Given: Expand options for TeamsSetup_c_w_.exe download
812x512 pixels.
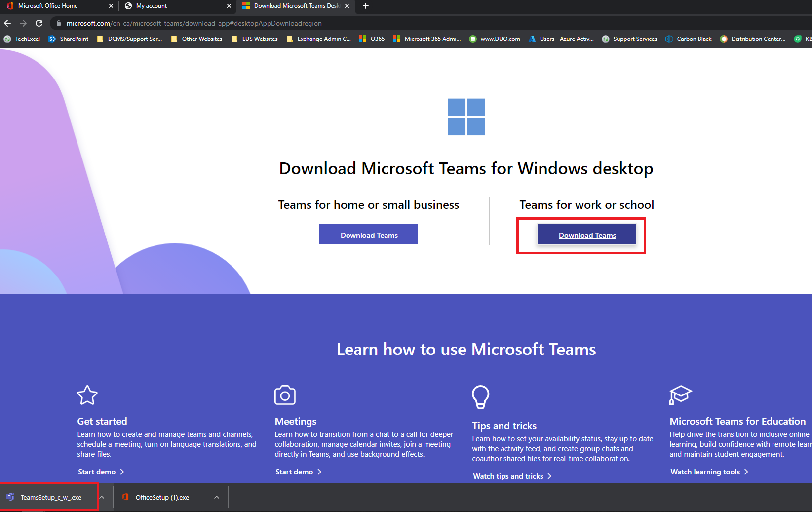Looking at the screenshot, I should click(x=102, y=497).
